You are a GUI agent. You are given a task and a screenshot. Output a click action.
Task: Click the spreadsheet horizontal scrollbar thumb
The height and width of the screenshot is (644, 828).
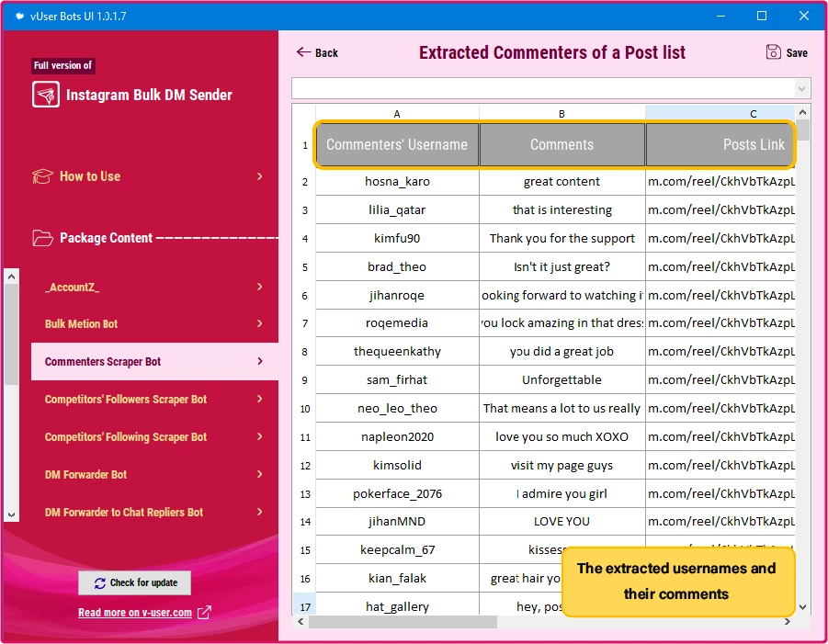click(x=403, y=622)
